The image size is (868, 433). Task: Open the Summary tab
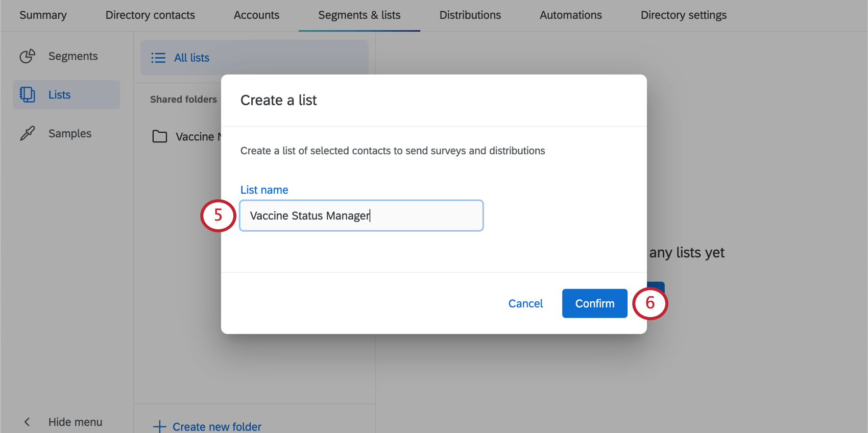pos(43,15)
